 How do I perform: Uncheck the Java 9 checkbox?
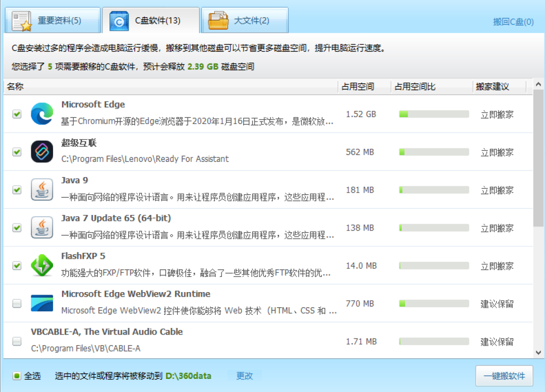17,190
